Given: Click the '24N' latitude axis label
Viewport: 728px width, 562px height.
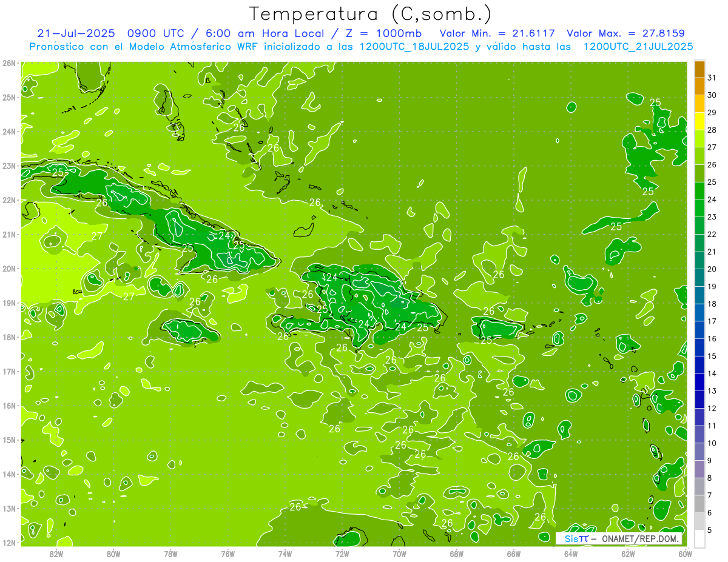Looking at the screenshot, I should 9,132.
